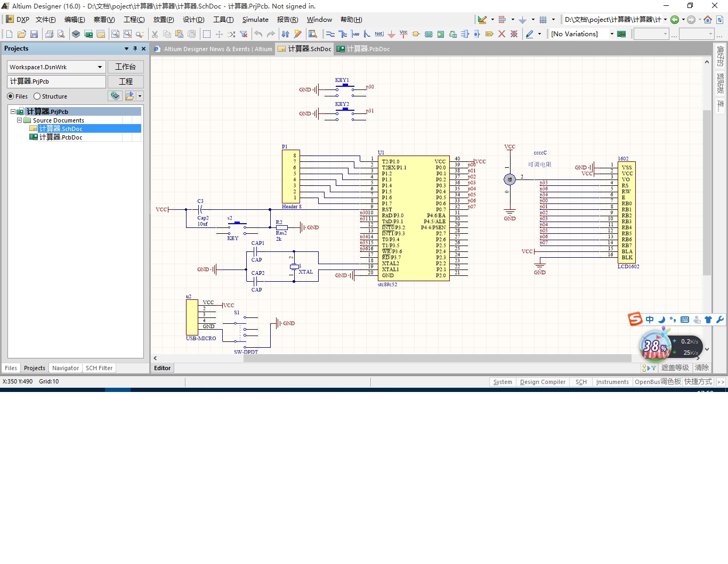Click the Editor tab below schematic
This screenshot has height=564, width=728.
click(162, 368)
